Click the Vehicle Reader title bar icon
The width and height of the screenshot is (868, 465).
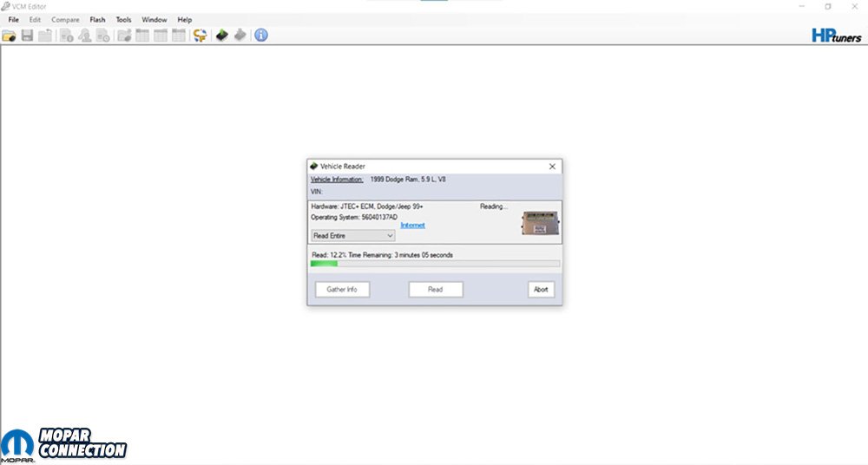[x=314, y=166]
